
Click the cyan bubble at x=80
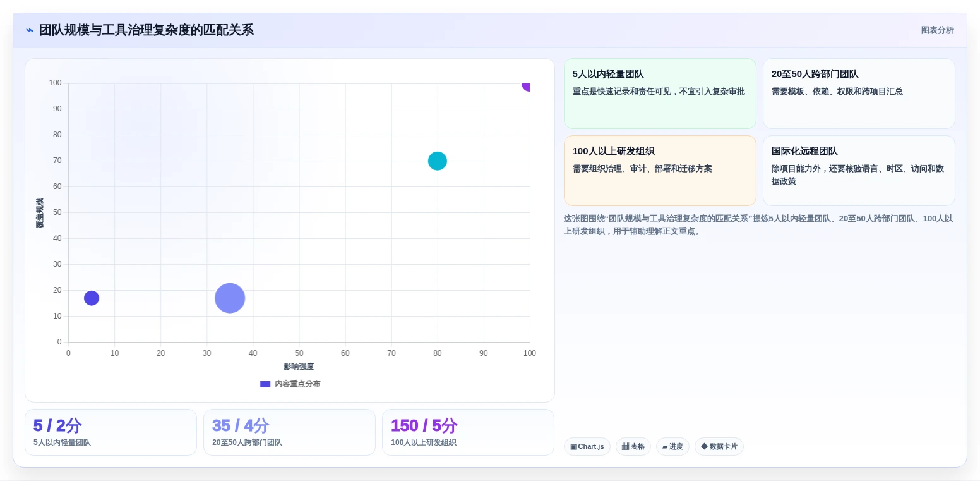click(x=438, y=161)
